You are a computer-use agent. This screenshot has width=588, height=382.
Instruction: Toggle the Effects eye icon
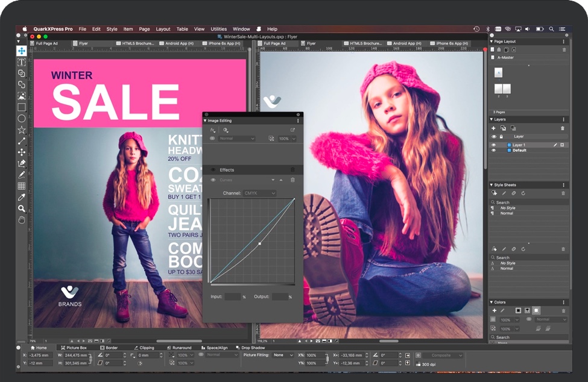coord(212,170)
